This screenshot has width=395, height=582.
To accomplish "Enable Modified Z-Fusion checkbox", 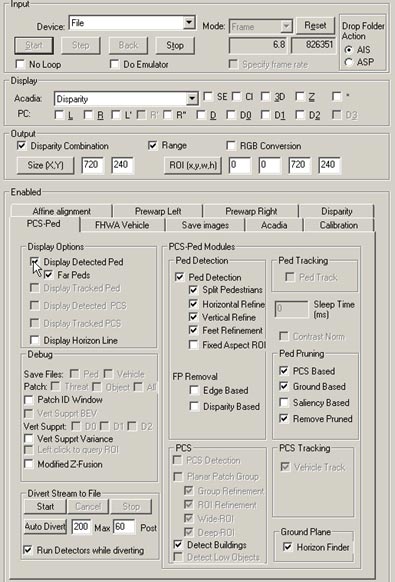I will (x=29, y=464).
